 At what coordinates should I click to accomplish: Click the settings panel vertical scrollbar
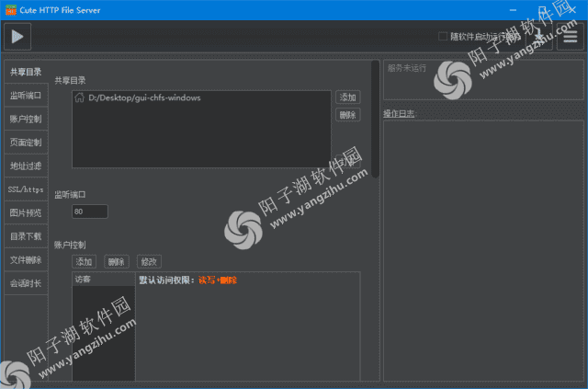(375, 119)
